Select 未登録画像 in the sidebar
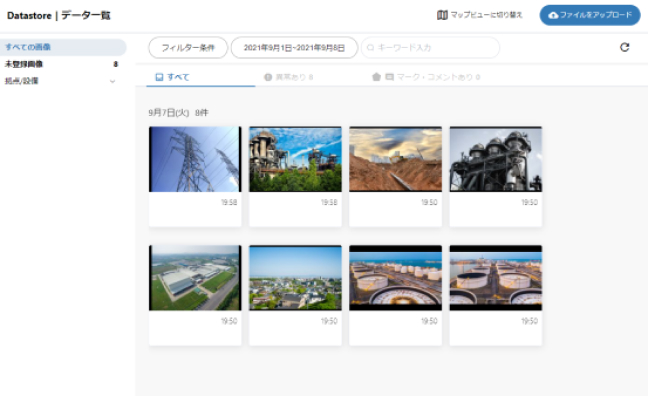648x396 pixels. [62, 64]
